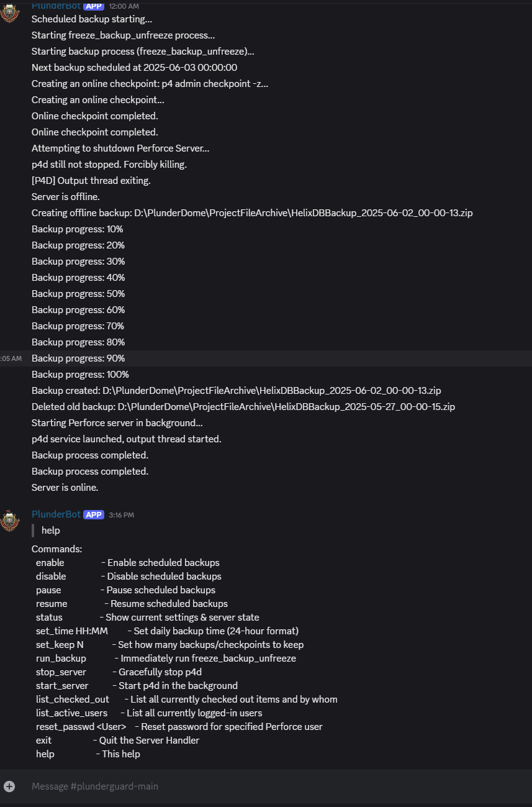Viewport: 532px width, 807px height.
Task: Click the reset_passwd <User> help entry
Action: [81, 727]
